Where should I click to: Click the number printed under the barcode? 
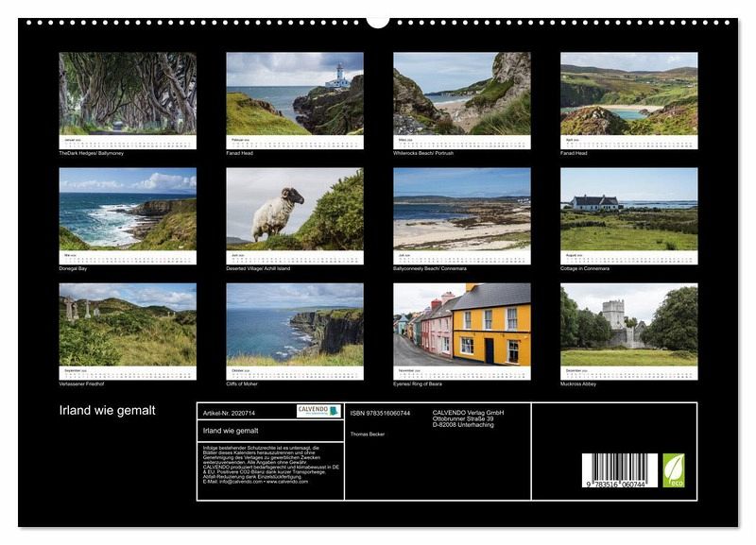pos(616,484)
